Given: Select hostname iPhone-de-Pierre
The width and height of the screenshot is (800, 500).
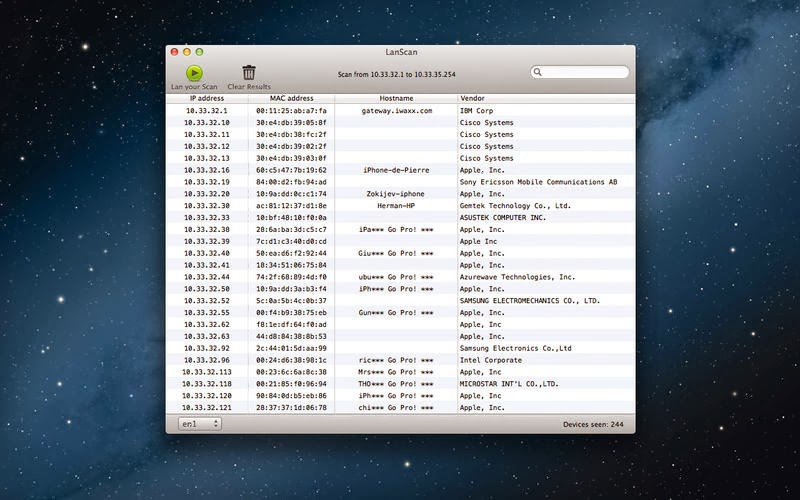Looking at the screenshot, I should [x=396, y=170].
